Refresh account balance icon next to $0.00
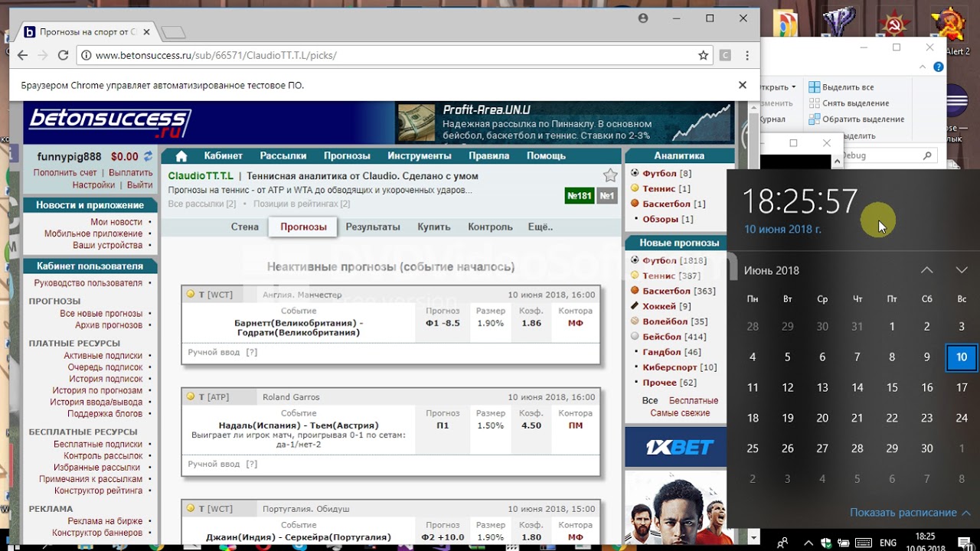Image resolution: width=980 pixels, height=551 pixels. [148, 156]
